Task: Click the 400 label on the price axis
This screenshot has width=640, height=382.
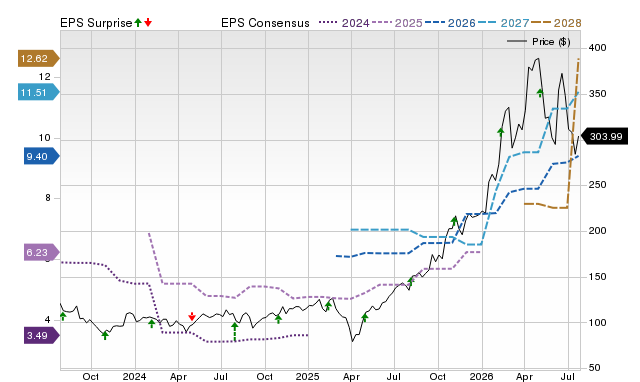Action: click(598, 48)
